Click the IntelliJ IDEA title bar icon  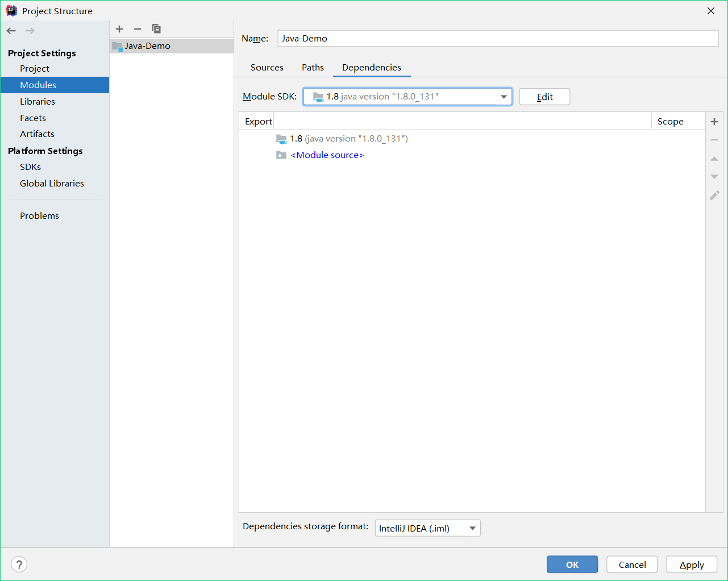tap(11, 11)
